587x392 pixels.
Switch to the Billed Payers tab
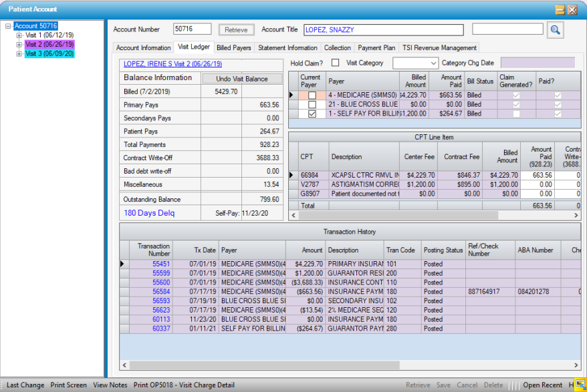point(234,48)
